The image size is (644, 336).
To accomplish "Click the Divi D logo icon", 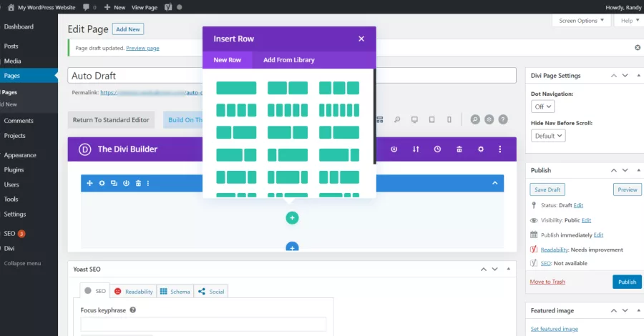I will (x=84, y=149).
